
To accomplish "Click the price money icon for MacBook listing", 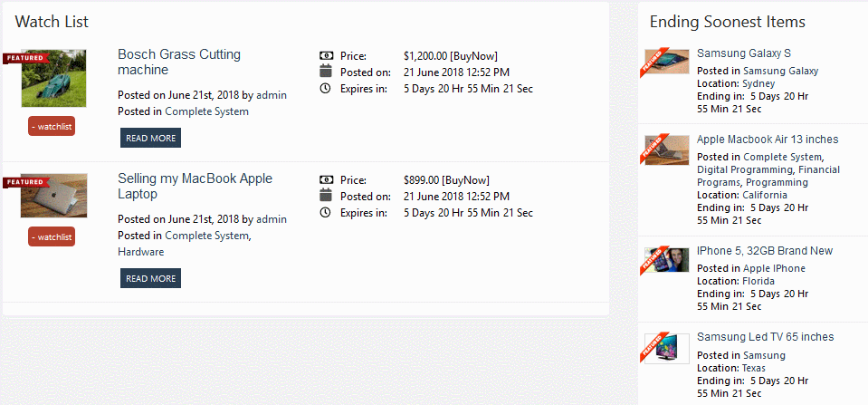I will pos(326,180).
